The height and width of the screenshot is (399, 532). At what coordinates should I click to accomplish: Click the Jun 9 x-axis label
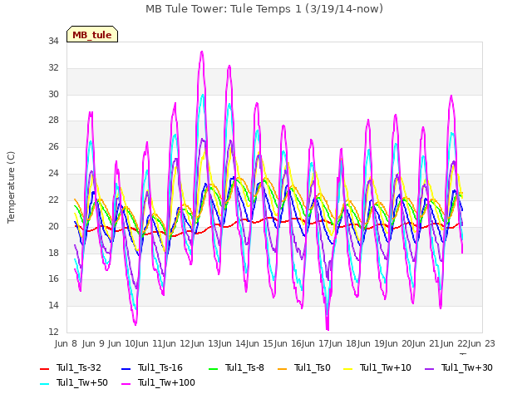(93, 343)
